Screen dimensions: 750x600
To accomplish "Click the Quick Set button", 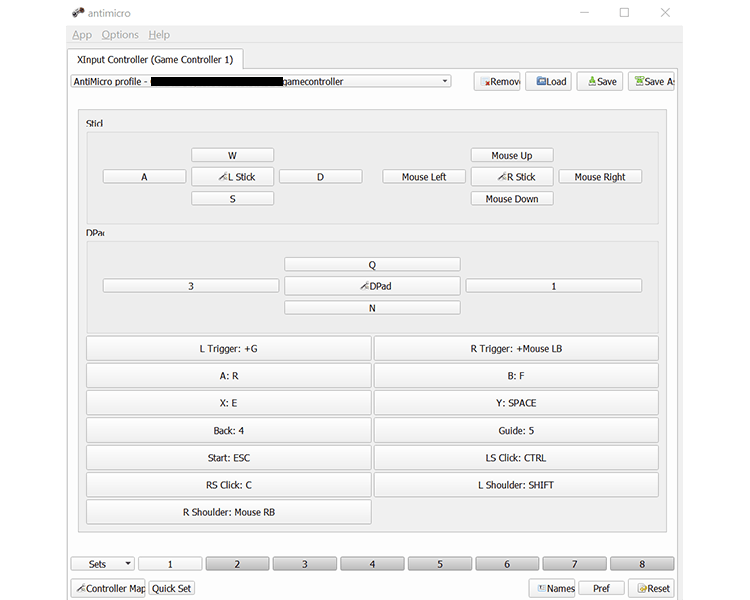I will 171,588.
